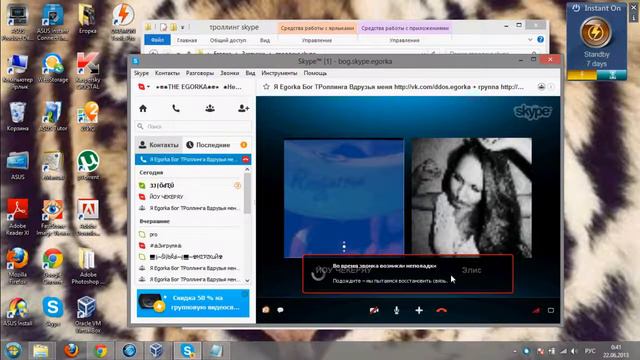Click the Standby lightning button in Instant On

click(x=596, y=32)
